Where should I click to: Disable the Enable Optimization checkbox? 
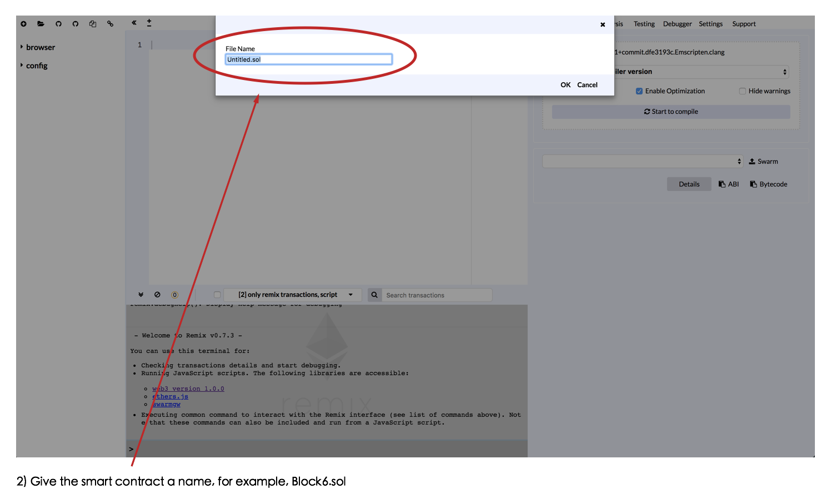pos(639,91)
